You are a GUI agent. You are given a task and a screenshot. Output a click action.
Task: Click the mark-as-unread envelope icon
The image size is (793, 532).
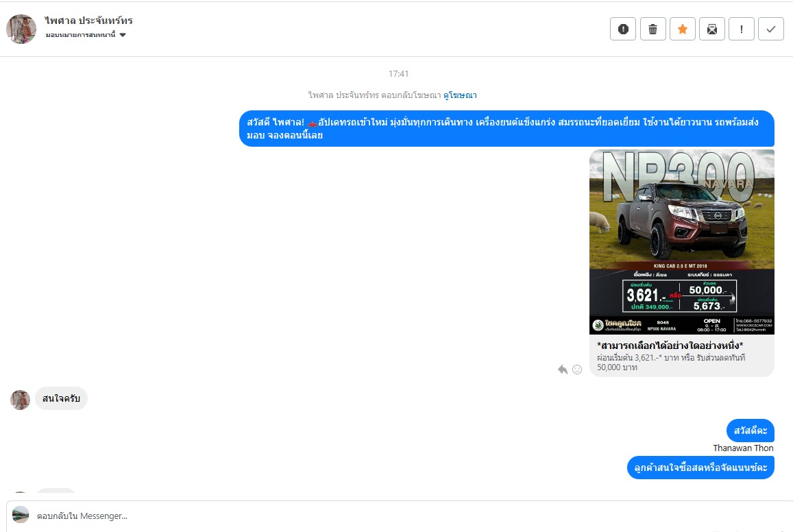point(712,29)
